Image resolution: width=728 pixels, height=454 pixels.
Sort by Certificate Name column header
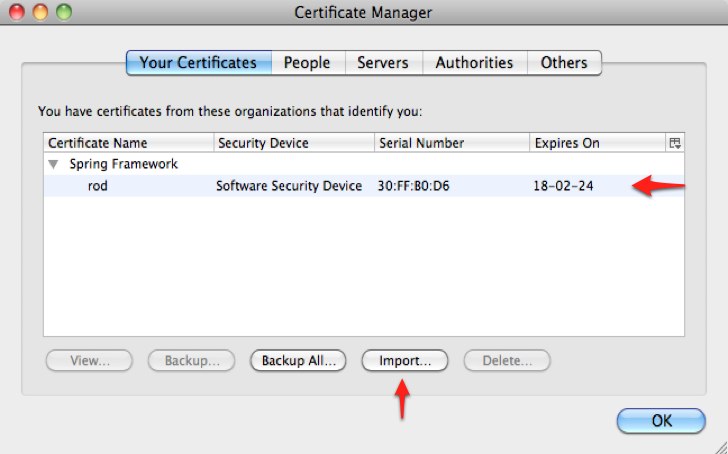[x=128, y=143]
